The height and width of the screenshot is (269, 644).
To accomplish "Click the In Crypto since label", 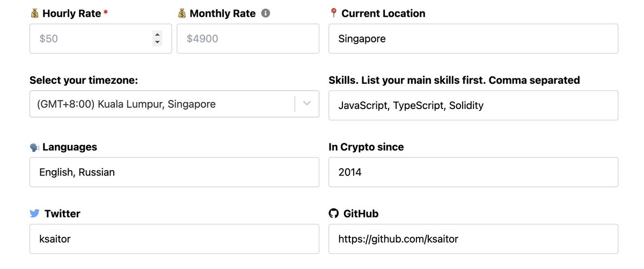I will pos(366,147).
